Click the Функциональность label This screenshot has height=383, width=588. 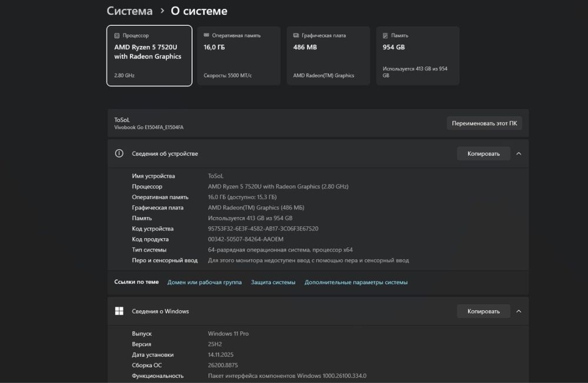point(158,375)
